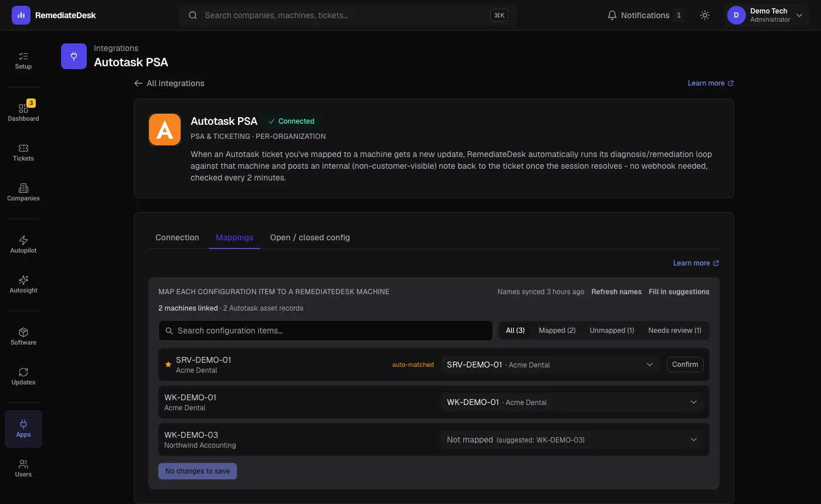Image resolution: width=821 pixels, height=504 pixels.
Task: Click the auto-matched label
Action: (413, 365)
